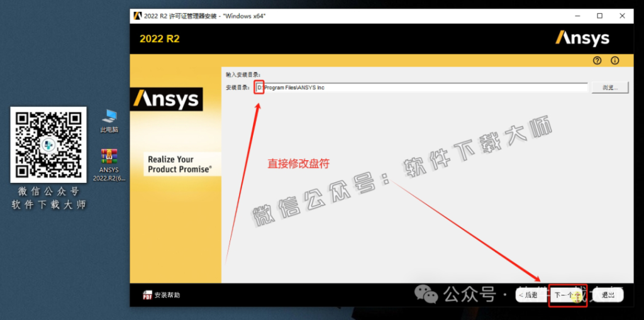
Task: Click the 浏览... browse button
Action: [610, 87]
